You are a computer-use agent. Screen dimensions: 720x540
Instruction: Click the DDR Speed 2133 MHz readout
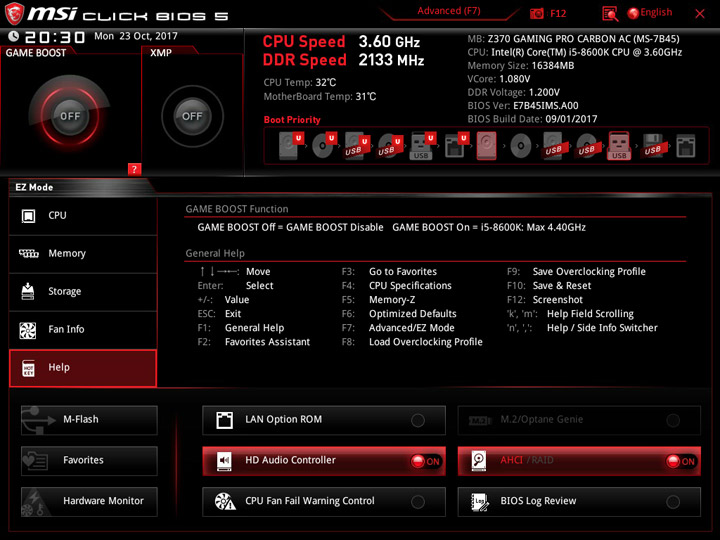[x=343, y=60]
